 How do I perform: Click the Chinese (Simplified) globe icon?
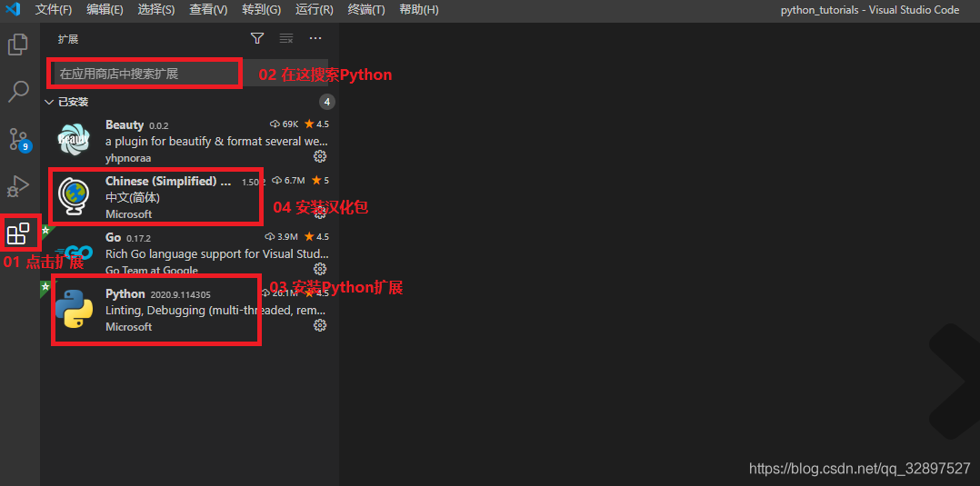click(x=74, y=197)
